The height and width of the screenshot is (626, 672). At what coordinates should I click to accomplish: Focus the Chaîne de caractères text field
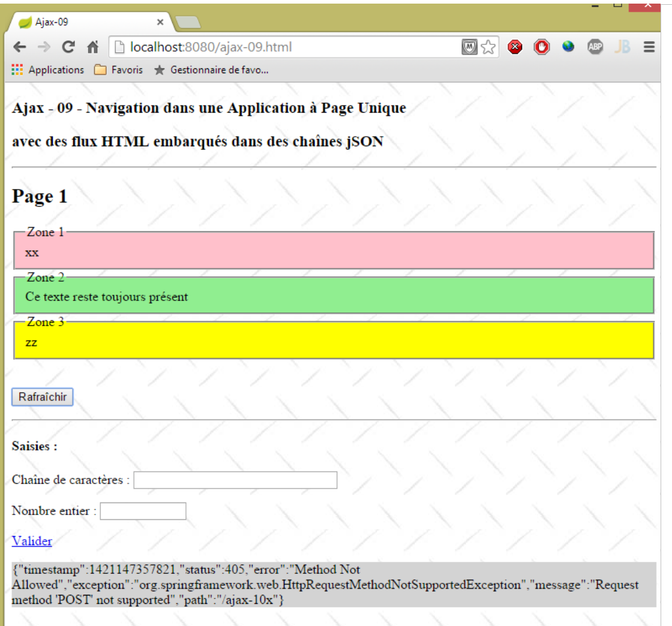235,480
